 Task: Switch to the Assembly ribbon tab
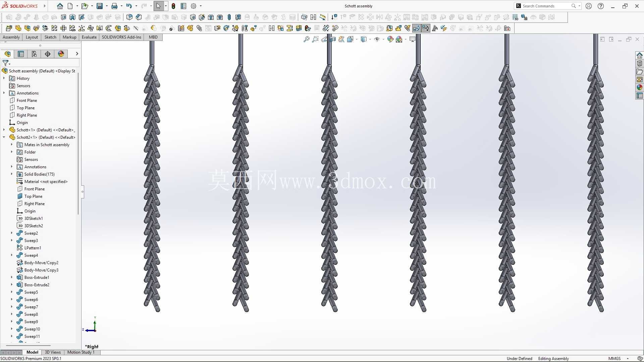tap(11, 37)
